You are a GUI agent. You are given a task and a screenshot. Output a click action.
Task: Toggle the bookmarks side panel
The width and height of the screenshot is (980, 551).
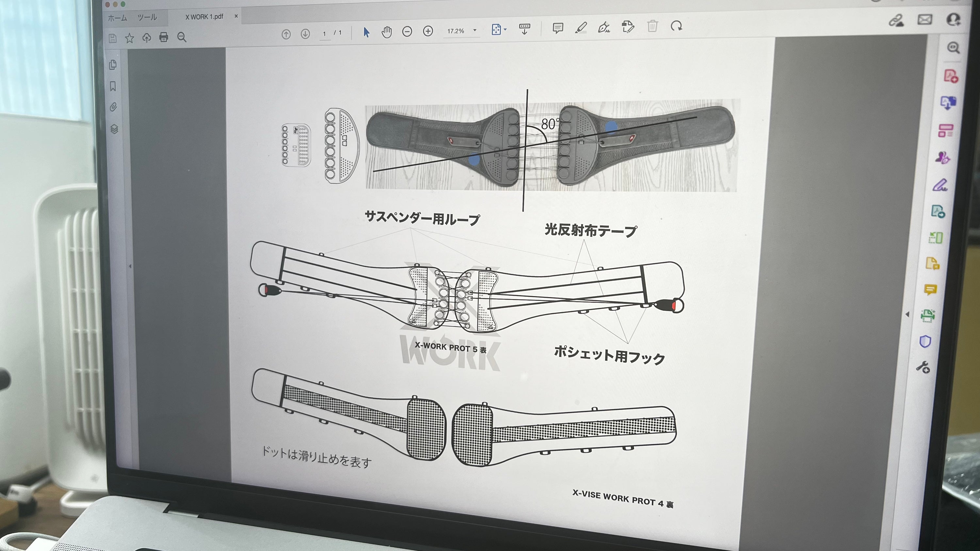click(x=113, y=86)
